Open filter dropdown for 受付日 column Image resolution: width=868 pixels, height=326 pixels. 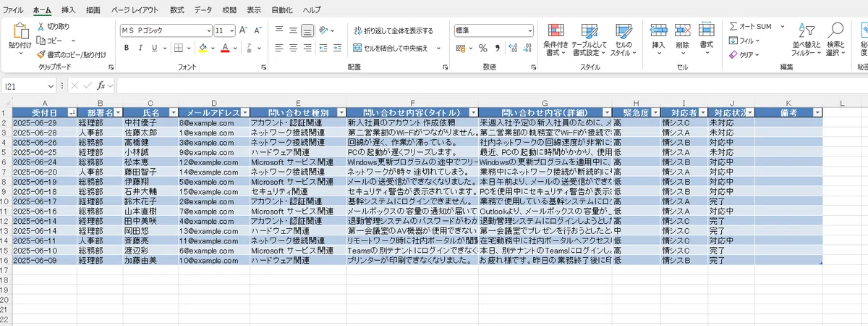pos(72,113)
